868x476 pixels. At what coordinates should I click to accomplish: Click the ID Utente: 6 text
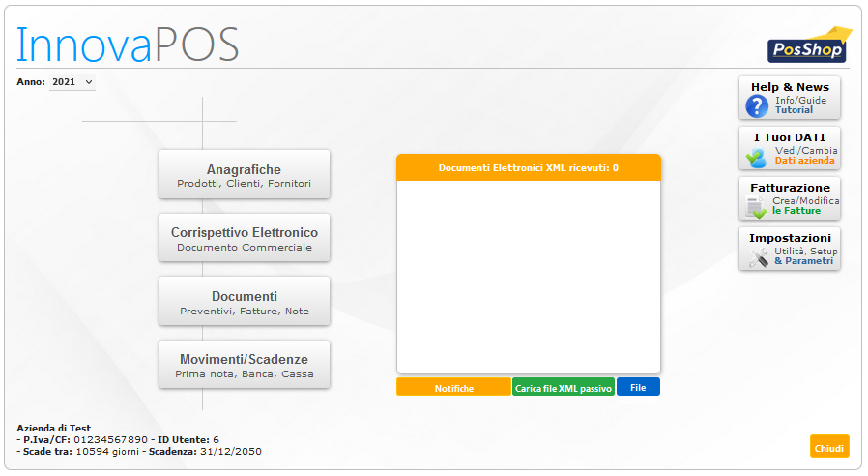click(x=188, y=439)
